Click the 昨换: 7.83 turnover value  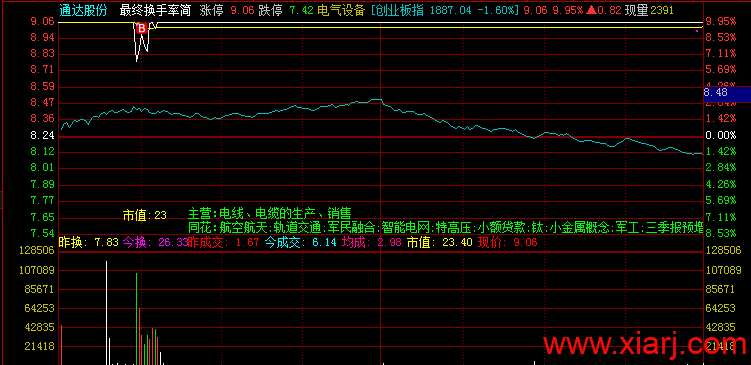click(88, 243)
